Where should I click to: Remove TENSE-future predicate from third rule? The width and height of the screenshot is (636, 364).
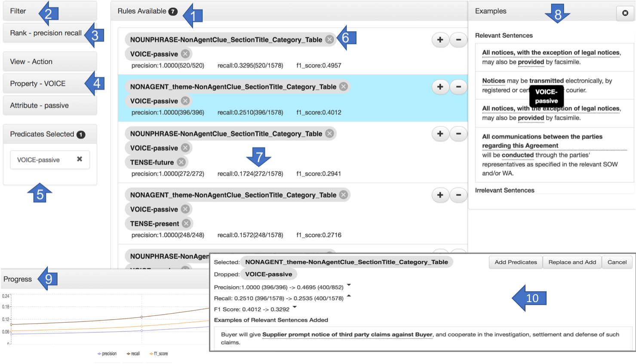coord(181,162)
